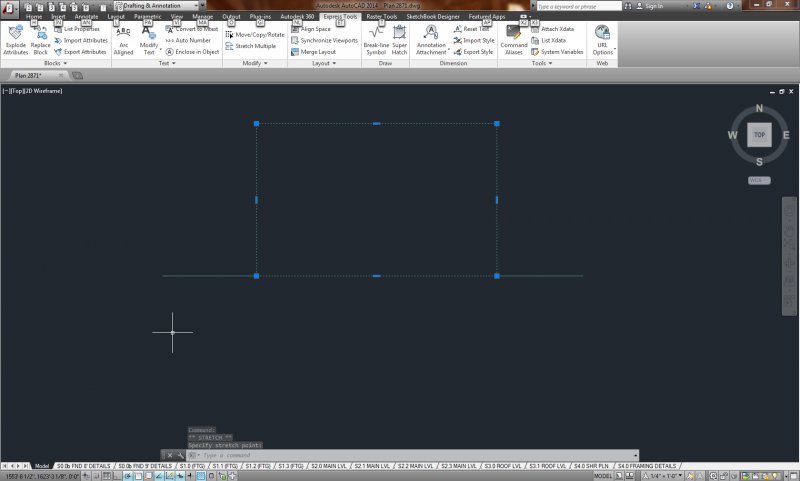Toggle Grid Display in status bar
Screen dimensions: 800x481
point(107,476)
